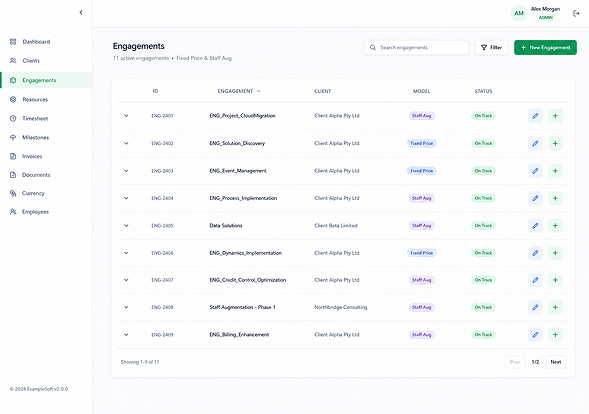Click the ADMIN role badge

(x=545, y=17)
